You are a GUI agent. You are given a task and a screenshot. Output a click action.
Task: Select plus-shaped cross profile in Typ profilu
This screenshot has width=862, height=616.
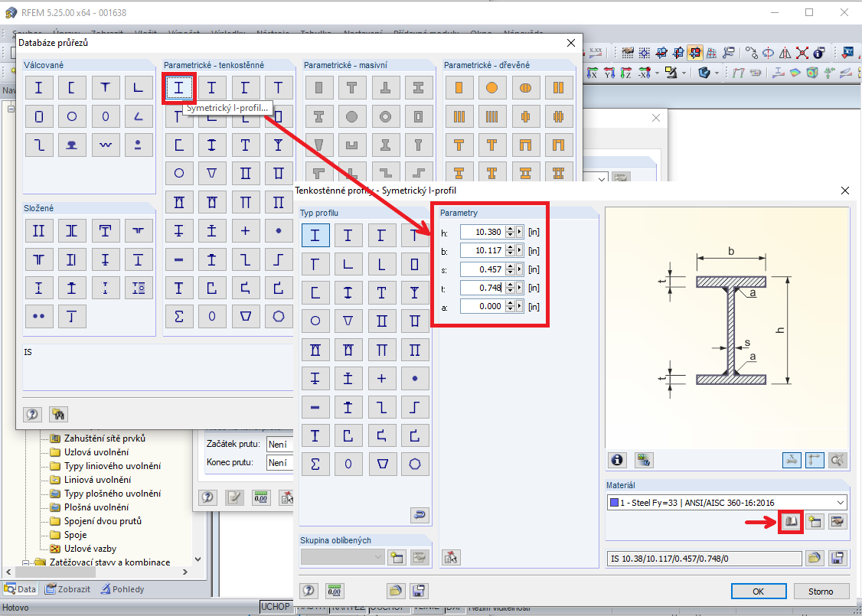tap(381, 379)
